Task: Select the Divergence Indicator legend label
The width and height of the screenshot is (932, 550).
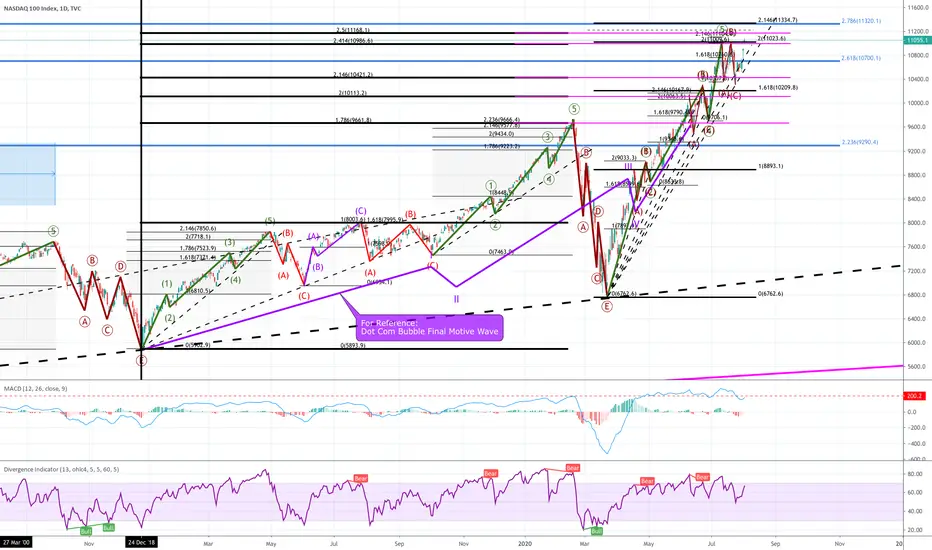Action: pyautogui.click(x=61, y=469)
